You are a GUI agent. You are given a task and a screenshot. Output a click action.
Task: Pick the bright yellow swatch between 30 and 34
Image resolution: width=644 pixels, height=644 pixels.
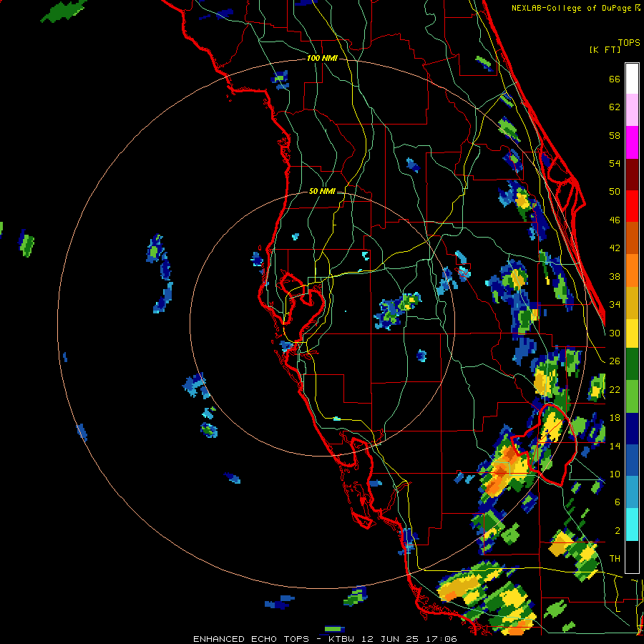[x=632, y=333]
